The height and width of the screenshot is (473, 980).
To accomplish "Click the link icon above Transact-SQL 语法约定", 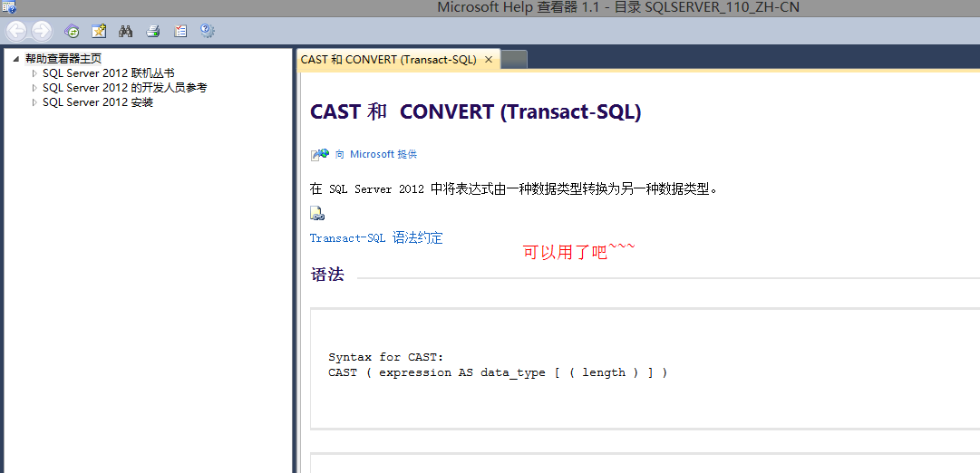I will click(x=317, y=214).
